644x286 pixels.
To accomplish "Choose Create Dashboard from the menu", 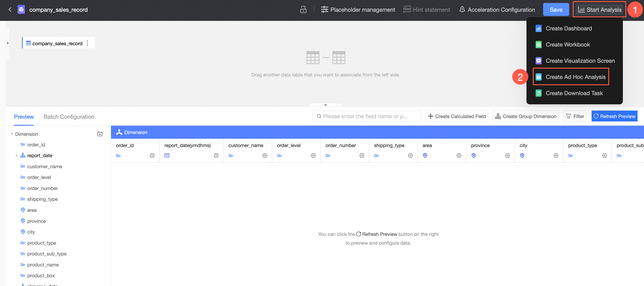I will pos(568,28).
